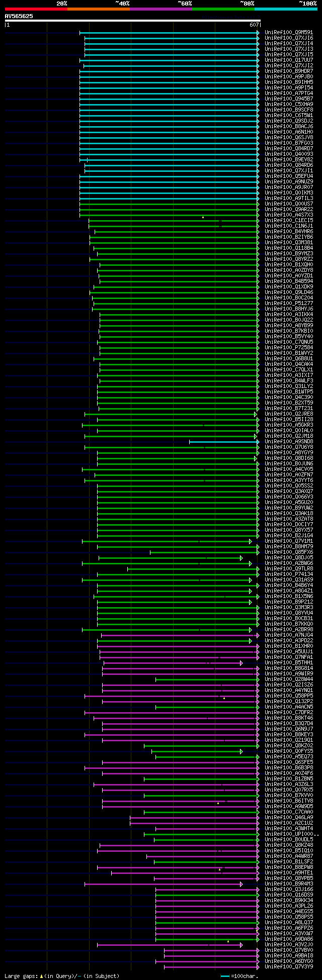Image resolution: width=322 pixels, height=980 pixels.
Task: Click the arrowhead ending the UniRef100_Q9M591 alignment
Action: pos(258,33)
